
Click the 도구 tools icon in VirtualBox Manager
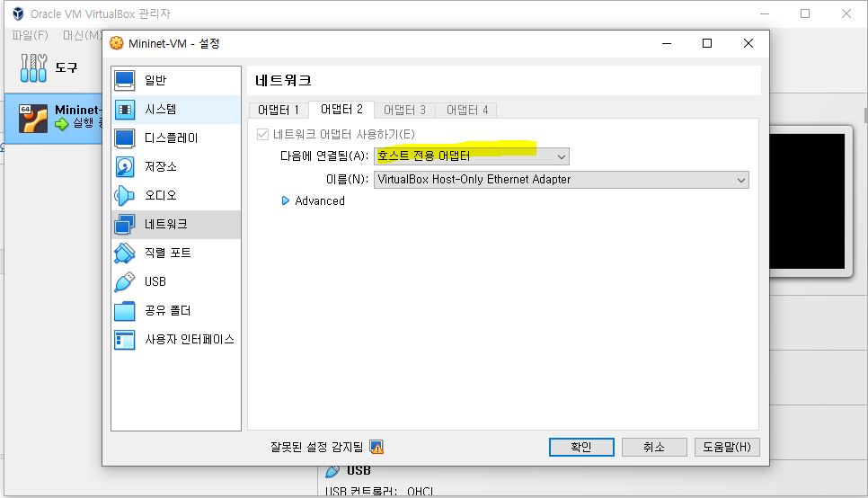point(33,67)
